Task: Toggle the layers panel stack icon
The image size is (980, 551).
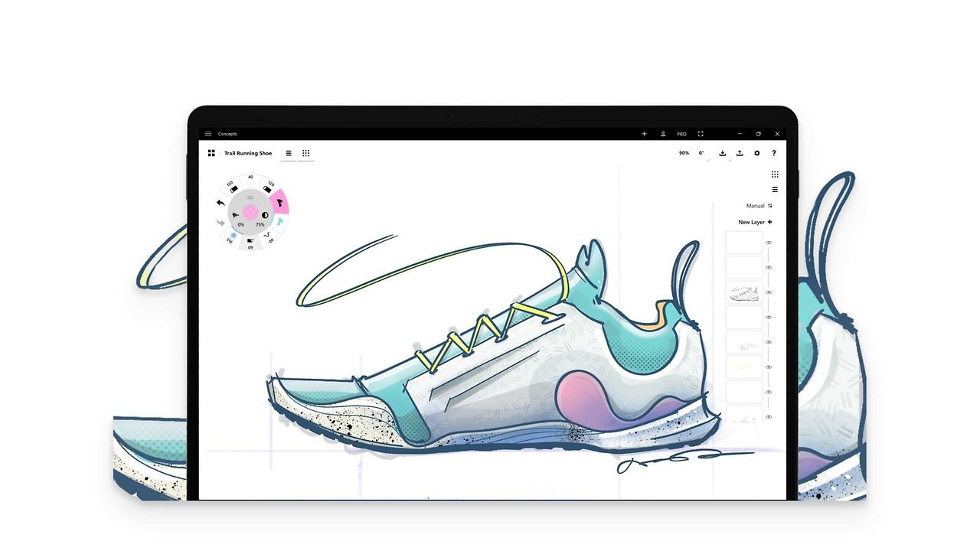Action: pyautogui.click(x=775, y=189)
